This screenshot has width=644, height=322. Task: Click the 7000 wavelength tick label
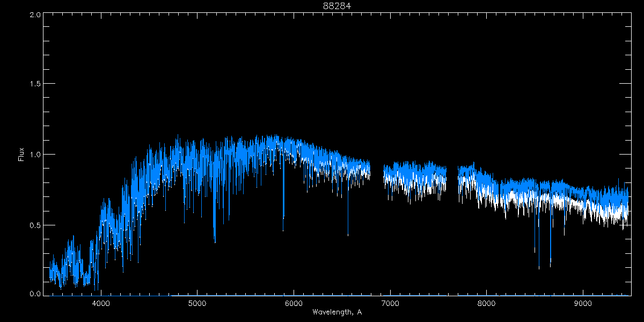click(x=390, y=303)
